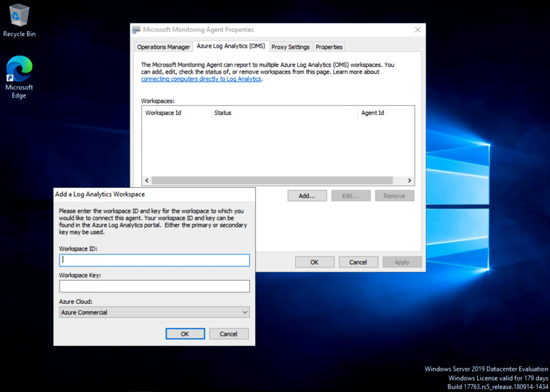The image size is (550, 392).
Task: Click the Agent Id column header
Action: [386, 113]
